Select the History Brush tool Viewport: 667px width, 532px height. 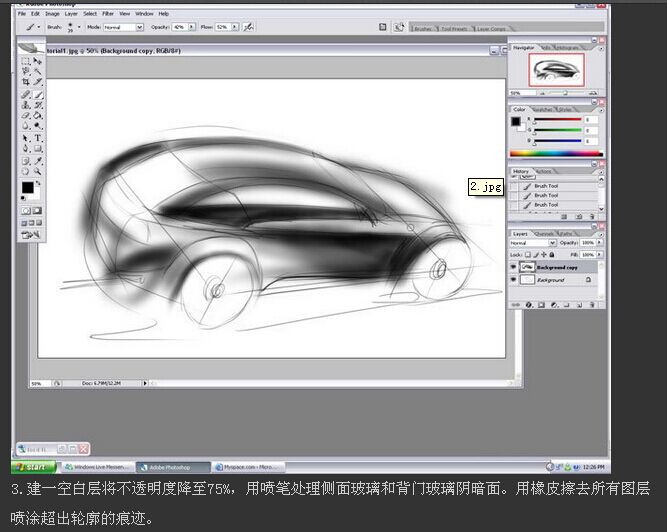[x=38, y=105]
